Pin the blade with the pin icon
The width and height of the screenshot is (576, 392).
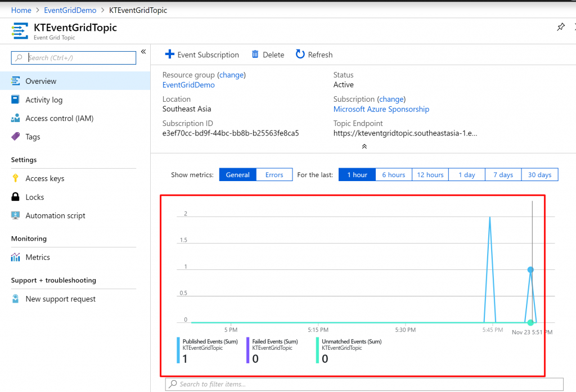(561, 27)
